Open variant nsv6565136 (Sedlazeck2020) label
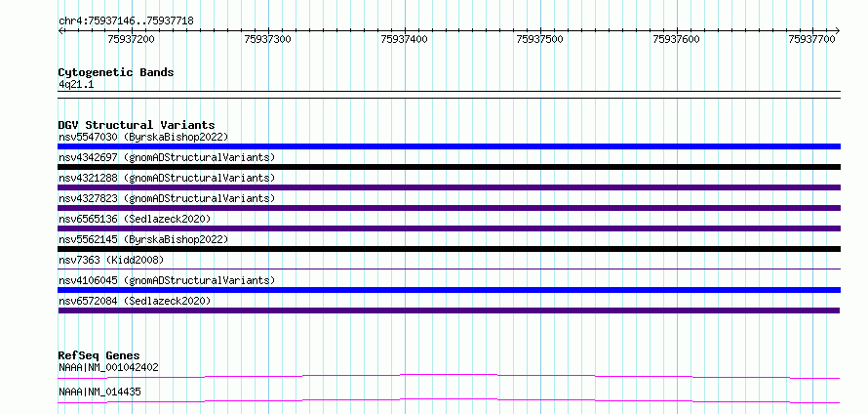Image resolution: width=868 pixels, height=414 pixels. pyautogui.click(x=135, y=219)
